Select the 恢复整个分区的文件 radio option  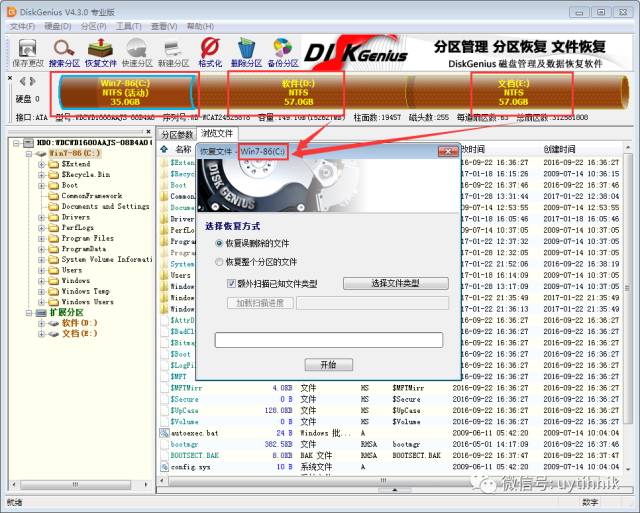(x=219, y=262)
